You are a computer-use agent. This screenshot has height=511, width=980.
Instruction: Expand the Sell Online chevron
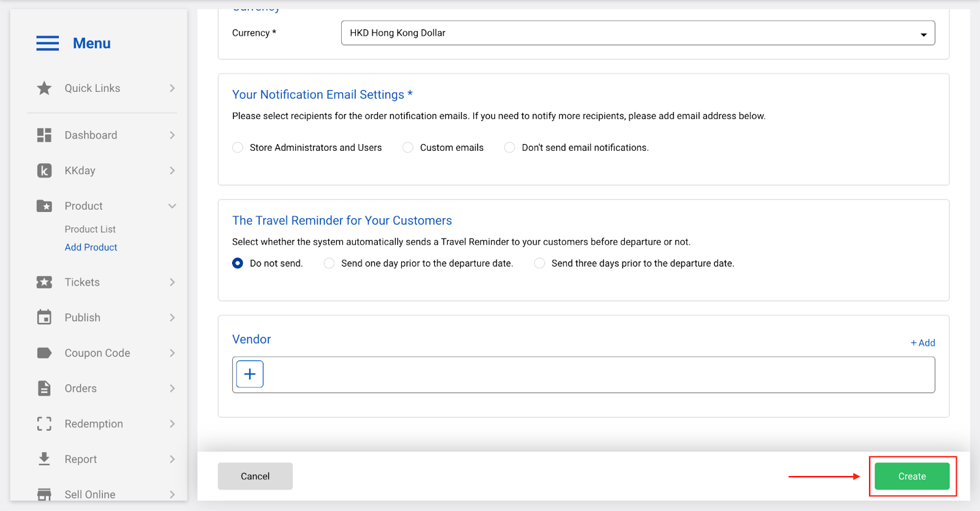(172, 494)
